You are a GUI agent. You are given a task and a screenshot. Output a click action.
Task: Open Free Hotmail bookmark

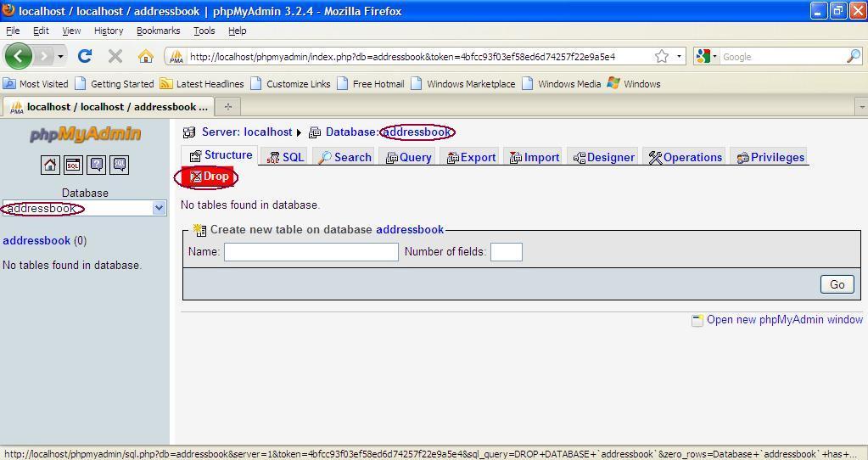click(x=371, y=83)
